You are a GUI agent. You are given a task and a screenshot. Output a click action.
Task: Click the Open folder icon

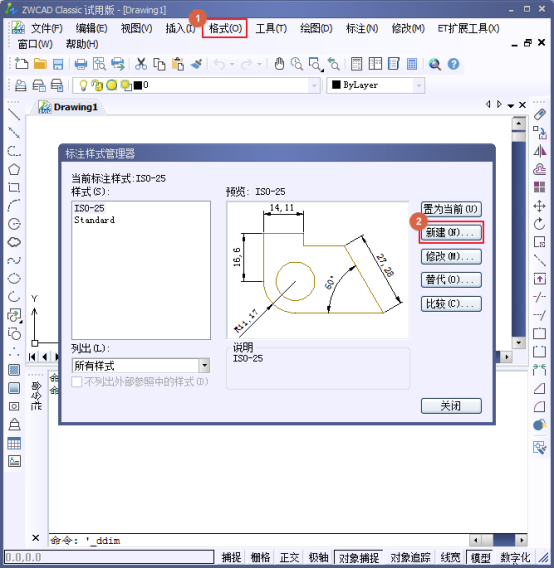pyautogui.click(x=40, y=64)
